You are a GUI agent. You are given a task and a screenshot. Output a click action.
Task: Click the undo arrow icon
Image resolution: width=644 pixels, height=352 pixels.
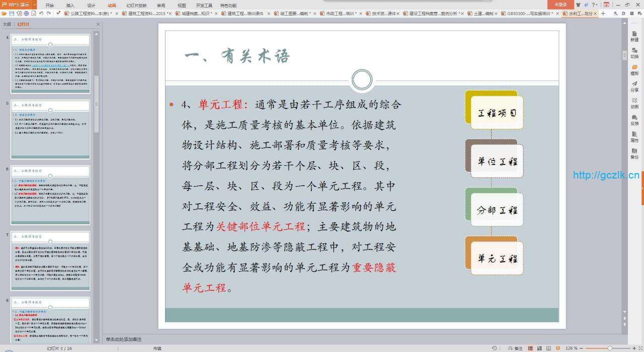click(41, 13)
